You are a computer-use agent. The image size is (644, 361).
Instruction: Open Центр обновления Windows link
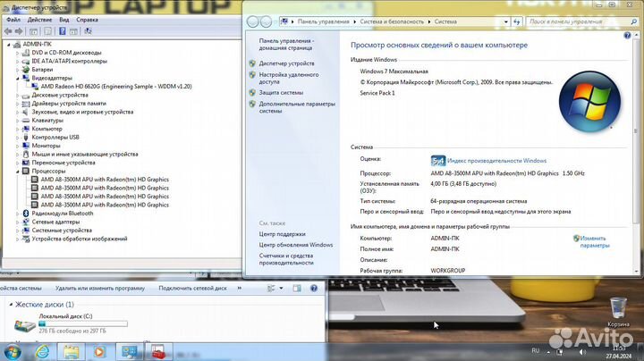296,245
